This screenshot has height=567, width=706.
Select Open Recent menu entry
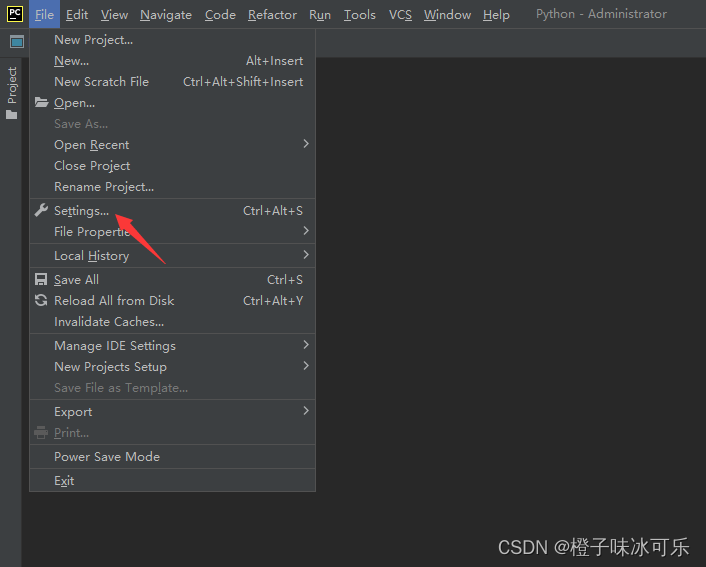click(x=172, y=145)
